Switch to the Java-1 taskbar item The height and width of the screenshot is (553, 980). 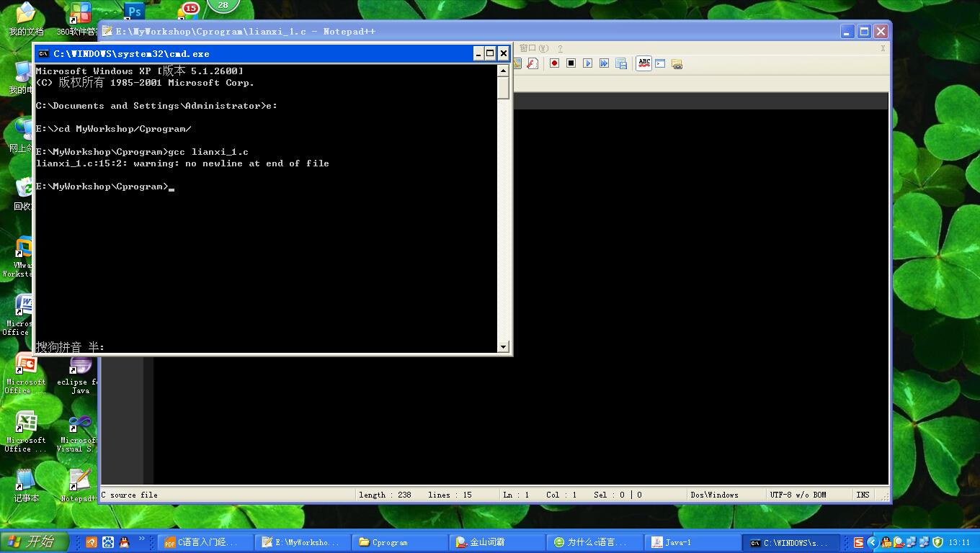coord(692,542)
